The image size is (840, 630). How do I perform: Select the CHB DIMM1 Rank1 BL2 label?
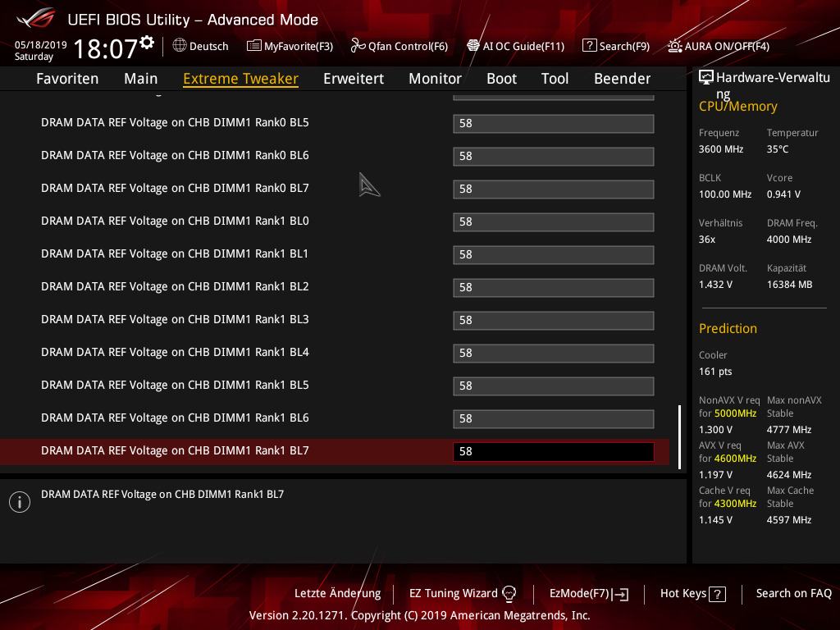coord(175,286)
